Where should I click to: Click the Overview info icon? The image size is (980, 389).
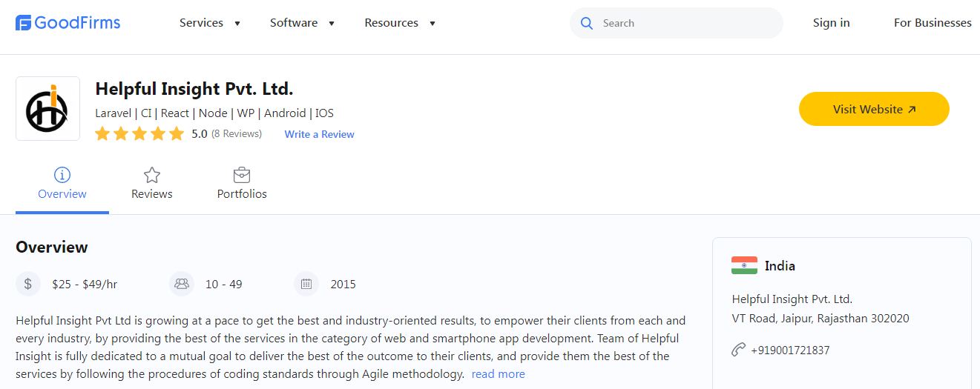pyautogui.click(x=62, y=175)
